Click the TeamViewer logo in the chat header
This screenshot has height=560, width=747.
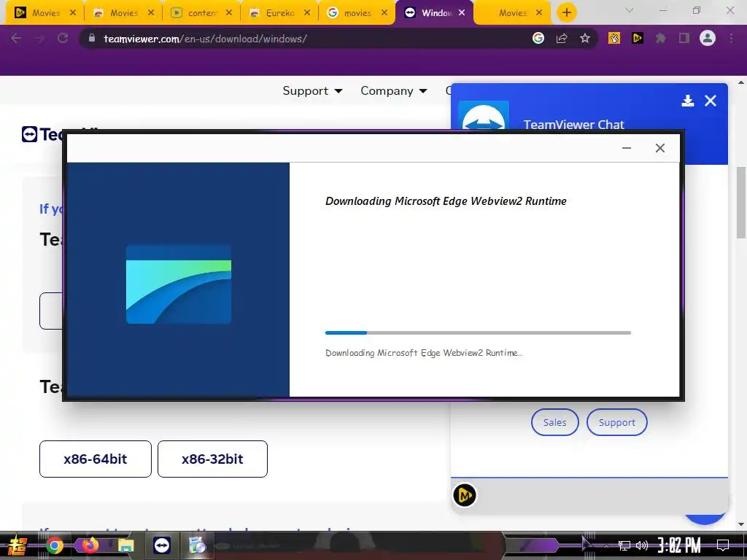click(484, 116)
